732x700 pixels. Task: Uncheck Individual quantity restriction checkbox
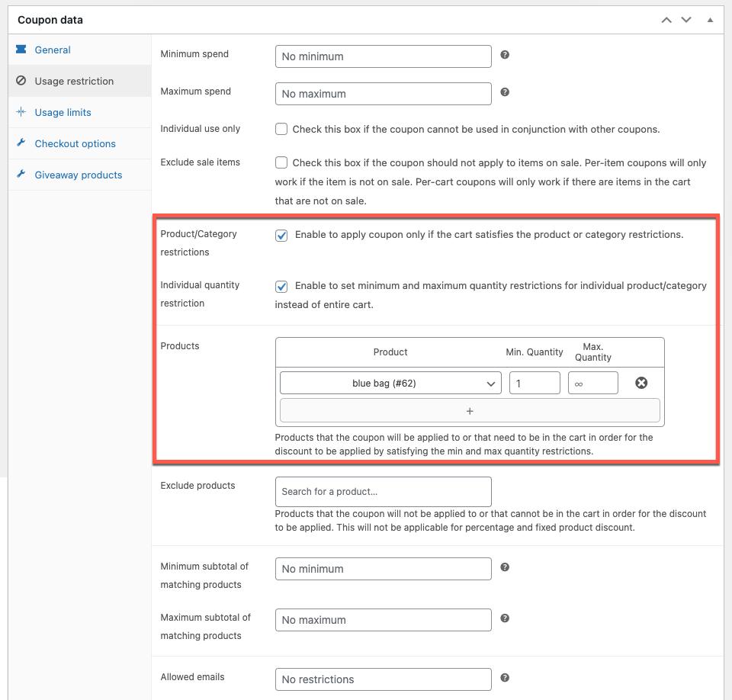281,286
